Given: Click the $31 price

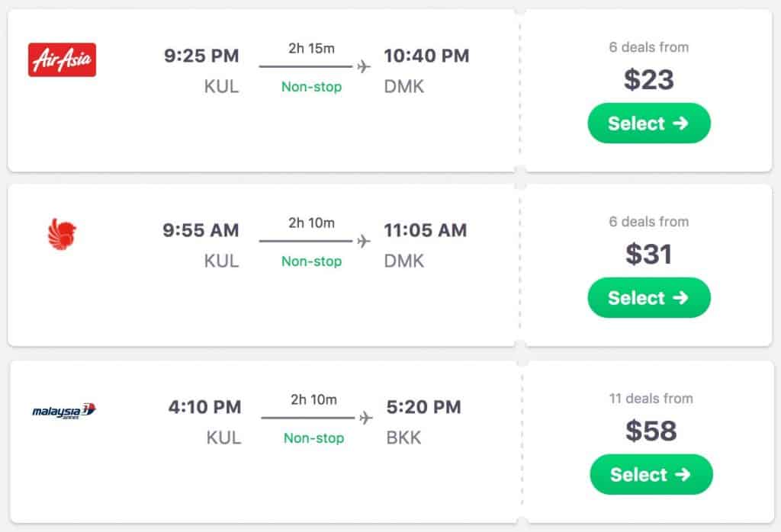Looking at the screenshot, I should (x=648, y=254).
